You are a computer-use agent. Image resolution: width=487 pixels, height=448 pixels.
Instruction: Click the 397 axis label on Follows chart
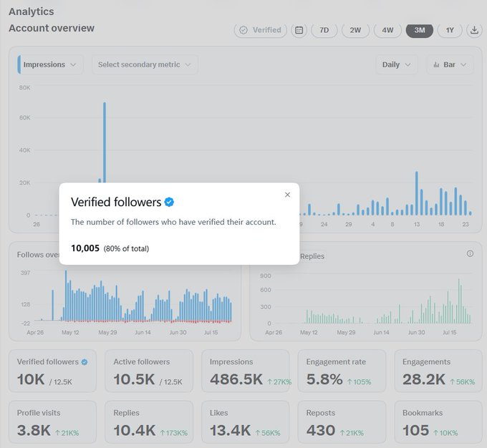click(x=25, y=273)
